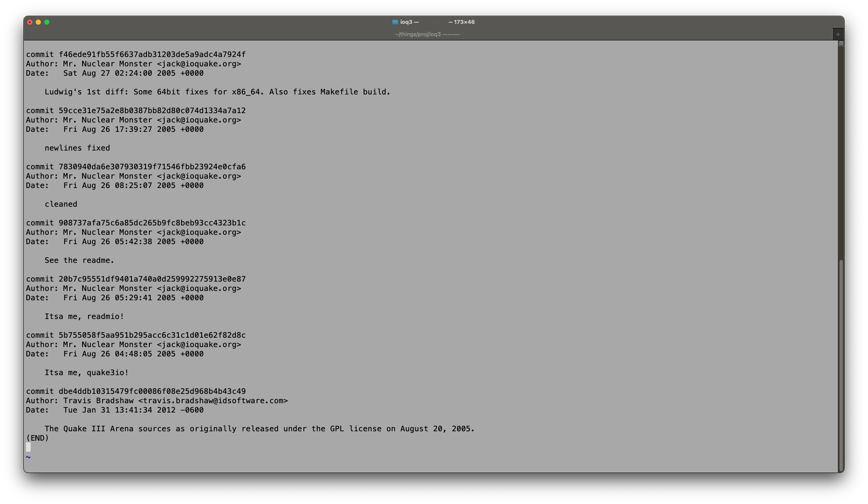The width and height of the screenshot is (868, 504).
Task: Click the blue tilde at the bottom
Action: coord(28,457)
